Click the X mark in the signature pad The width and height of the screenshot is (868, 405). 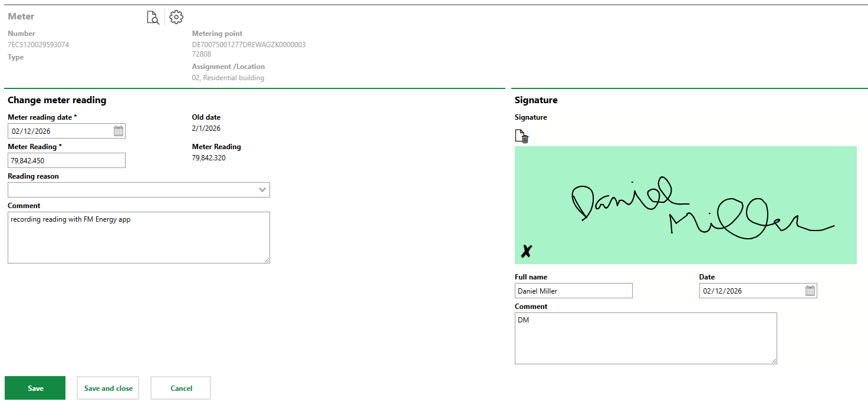pyautogui.click(x=526, y=252)
